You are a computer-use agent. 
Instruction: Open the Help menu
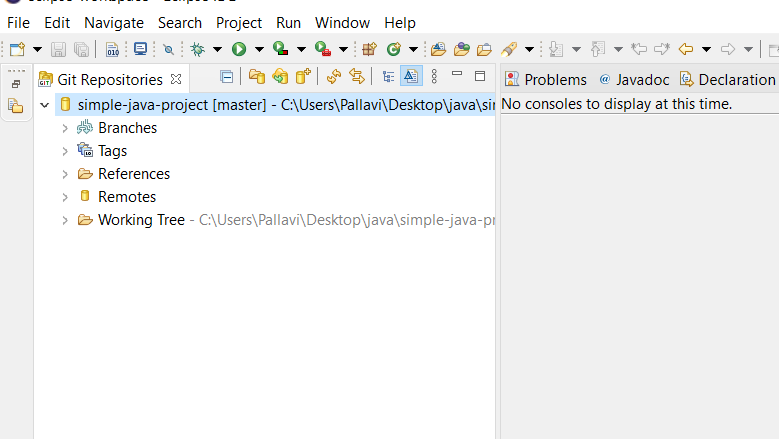399,23
